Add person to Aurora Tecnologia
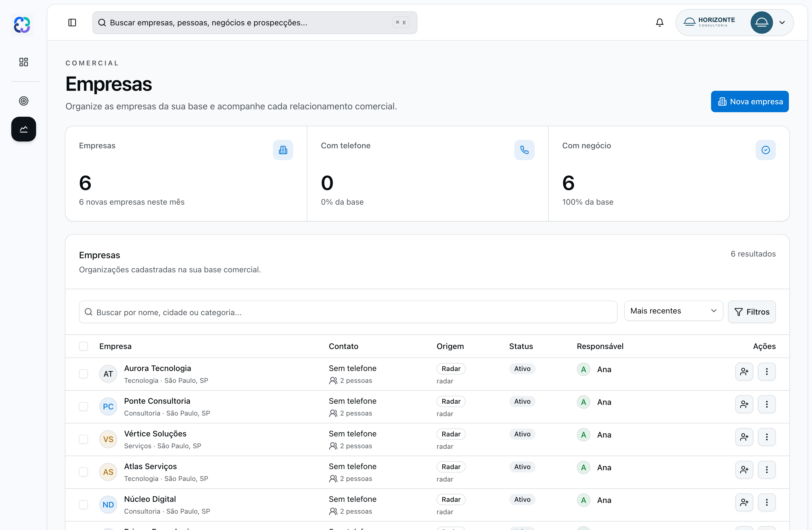 coord(744,371)
